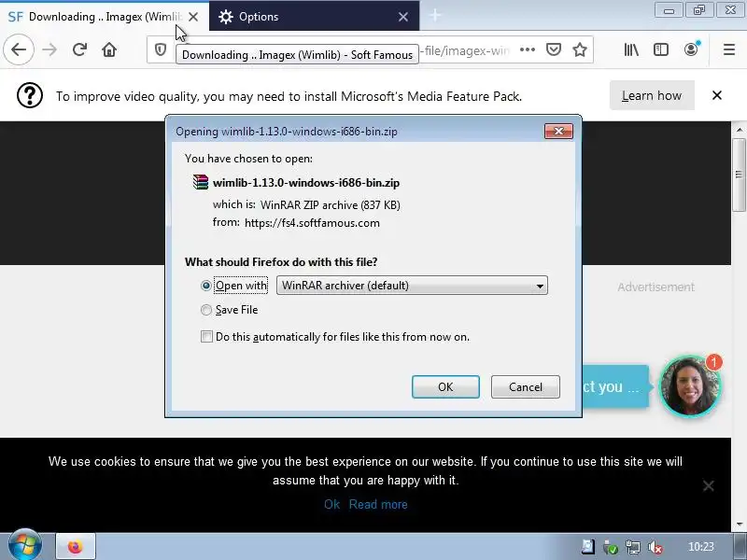Click the WinRAR archive file icon
Image resolution: width=747 pixels, height=560 pixels.
(201, 182)
